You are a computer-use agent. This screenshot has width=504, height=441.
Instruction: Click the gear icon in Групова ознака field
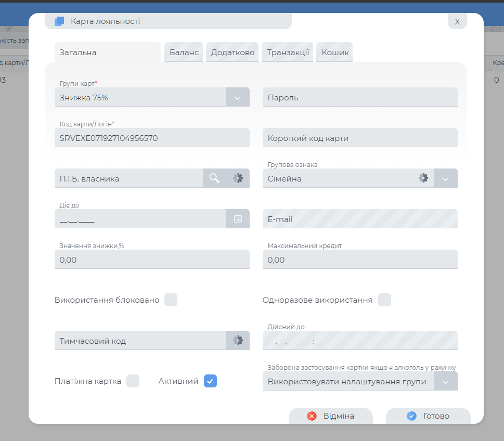423,178
